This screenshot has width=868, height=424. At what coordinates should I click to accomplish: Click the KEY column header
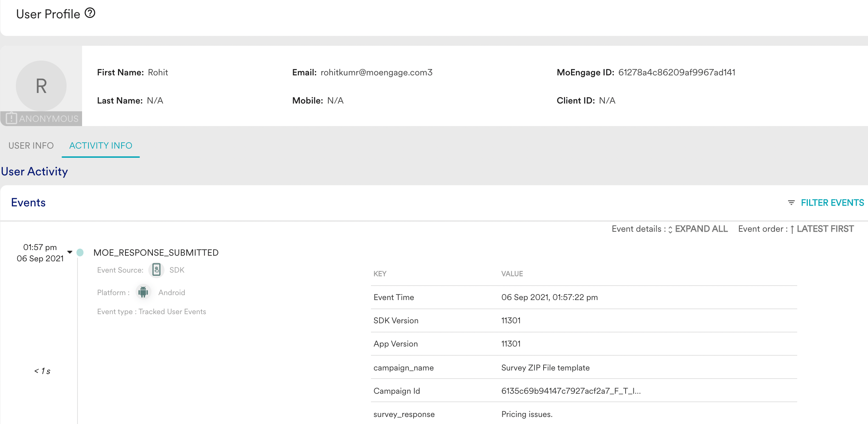tap(380, 274)
